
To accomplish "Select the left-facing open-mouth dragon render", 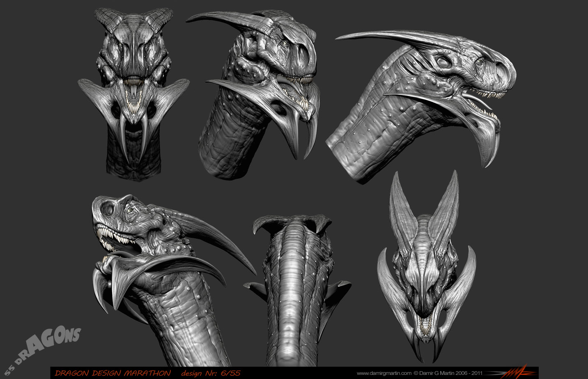I will pos(174,280).
